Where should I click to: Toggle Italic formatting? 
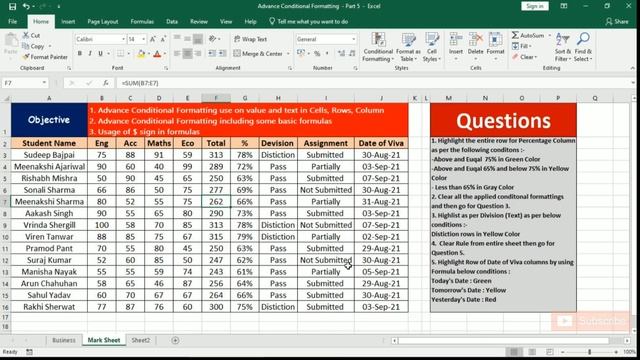click(90, 53)
